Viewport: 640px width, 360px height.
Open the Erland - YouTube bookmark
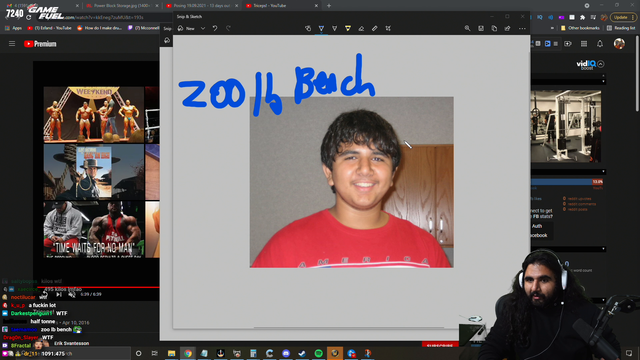pos(49,28)
